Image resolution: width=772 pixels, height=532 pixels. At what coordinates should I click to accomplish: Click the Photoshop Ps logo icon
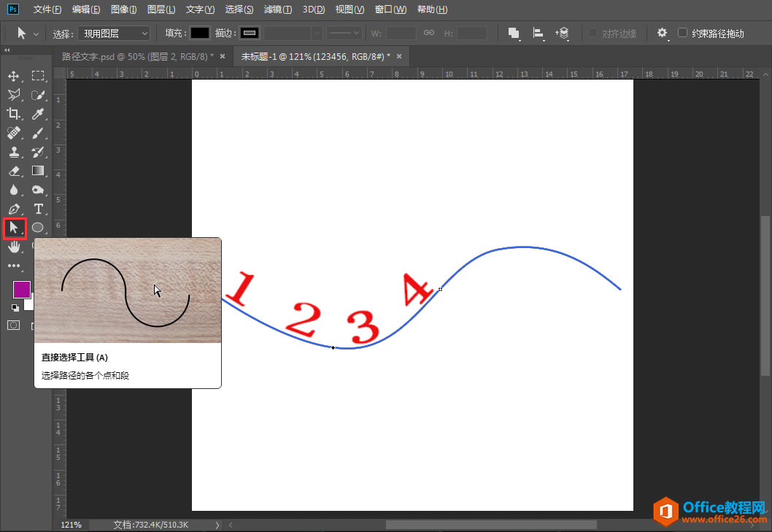pos(13,9)
